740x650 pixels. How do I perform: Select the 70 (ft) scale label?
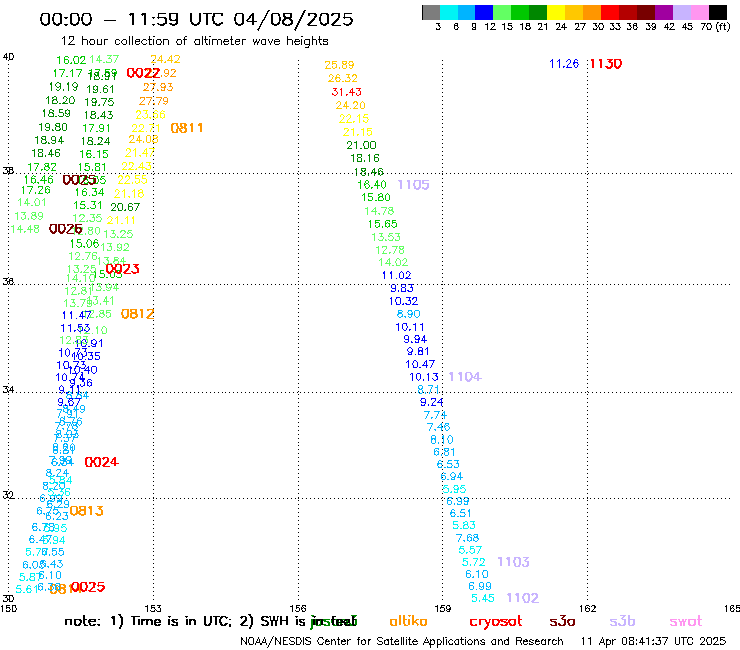point(715,26)
